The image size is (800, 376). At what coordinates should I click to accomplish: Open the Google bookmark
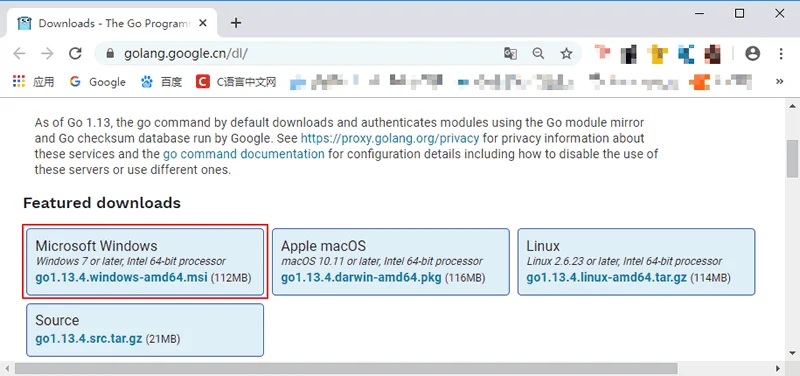(98, 82)
